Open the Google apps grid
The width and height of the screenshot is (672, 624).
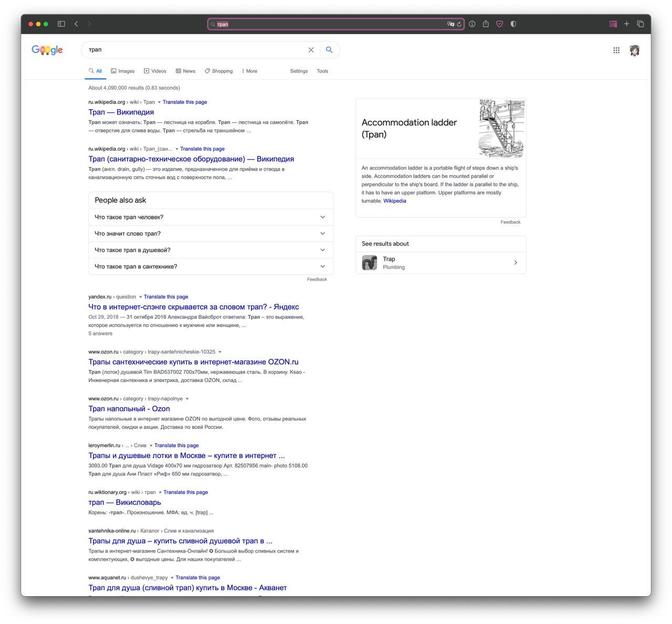click(x=616, y=50)
